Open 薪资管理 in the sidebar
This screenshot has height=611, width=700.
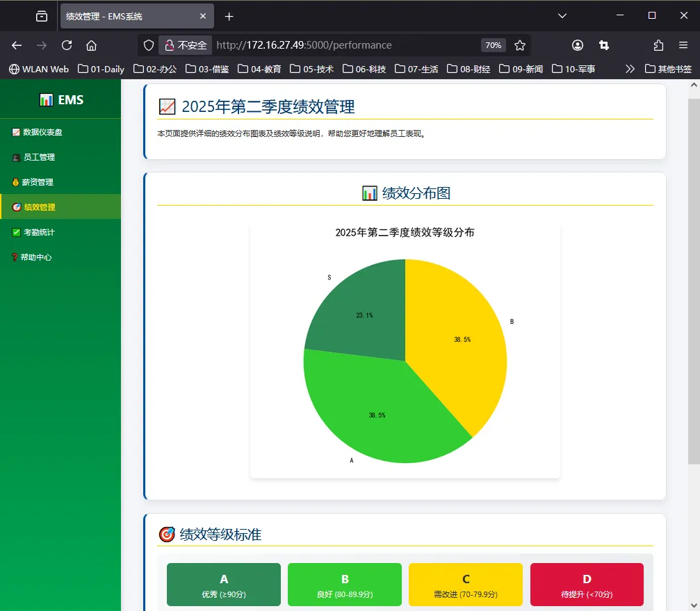tap(60, 182)
